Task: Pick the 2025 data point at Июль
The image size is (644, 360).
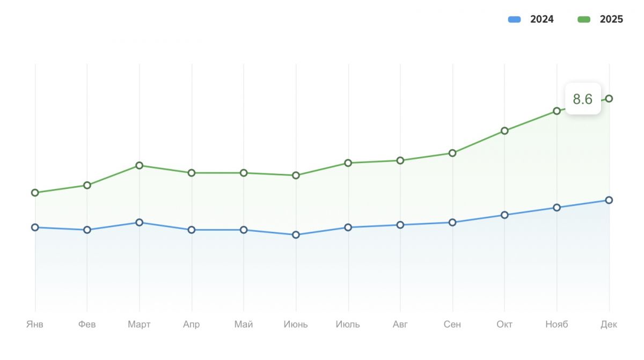Action: 348,163
